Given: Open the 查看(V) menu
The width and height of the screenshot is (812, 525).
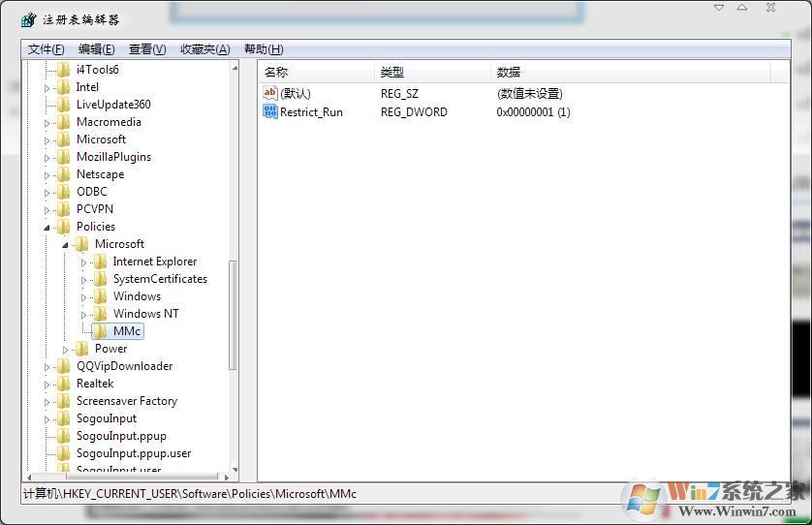Looking at the screenshot, I should (147, 49).
